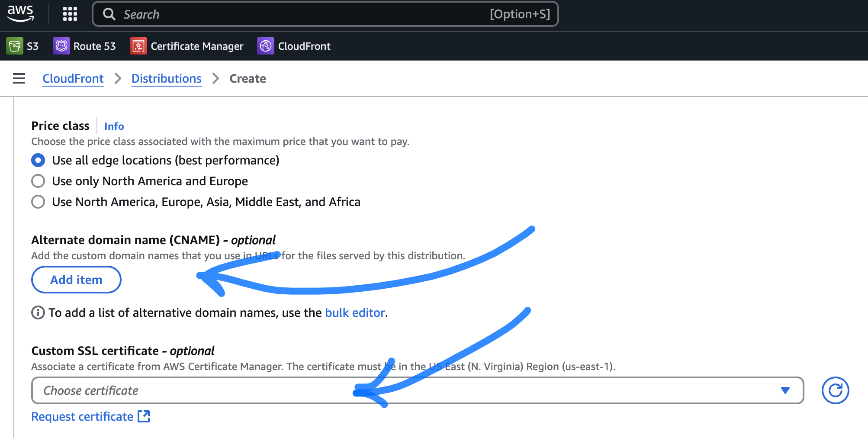868x438 pixels.
Task: Select Use only North America and Europe
Action: (38, 181)
